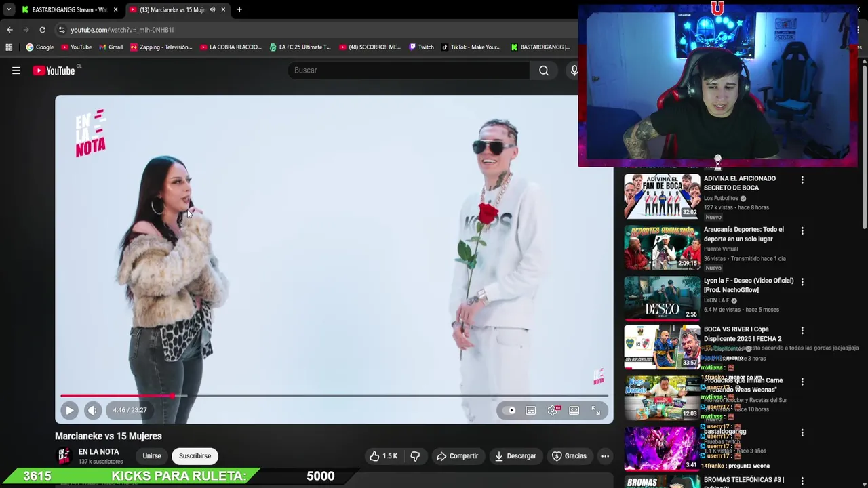This screenshot has height=488, width=868.
Task: Like the video showing 1.5 K
Action: pos(384,456)
